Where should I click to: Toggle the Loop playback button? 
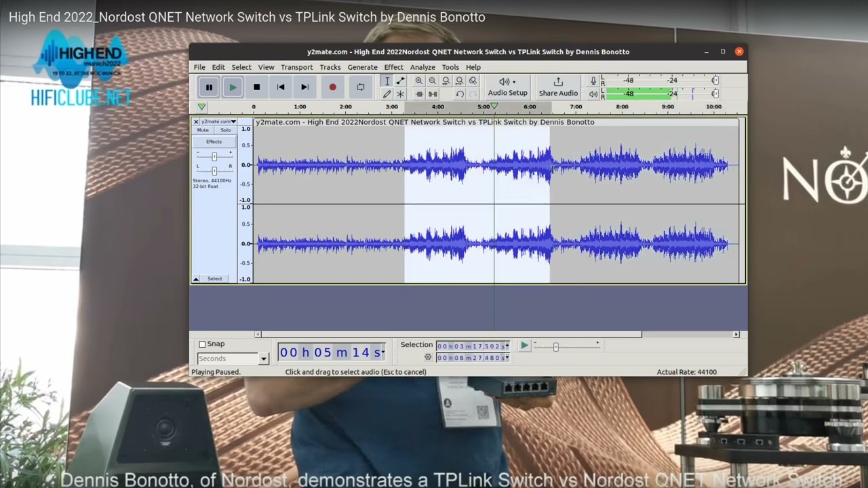click(360, 87)
